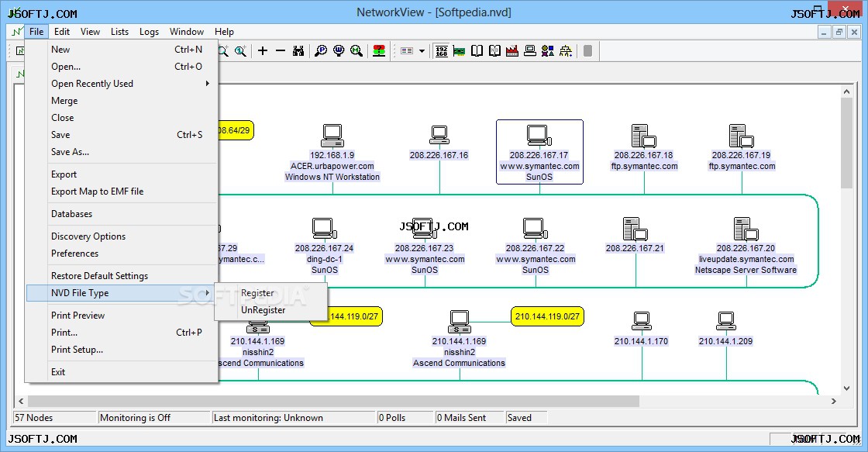Viewport: 868px width, 452px height.
Task: Open the dropdown arrow beside label display icon
Action: pyautogui.click(x=422, y=51)
